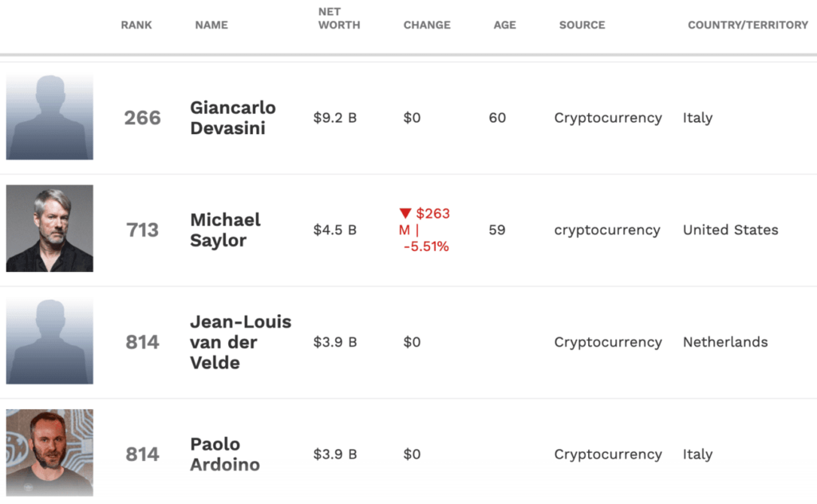The width and height of the screenshot is (817, 504).
Task: Open Paolo Ardoino's profile photo
Action: (49, 453)
